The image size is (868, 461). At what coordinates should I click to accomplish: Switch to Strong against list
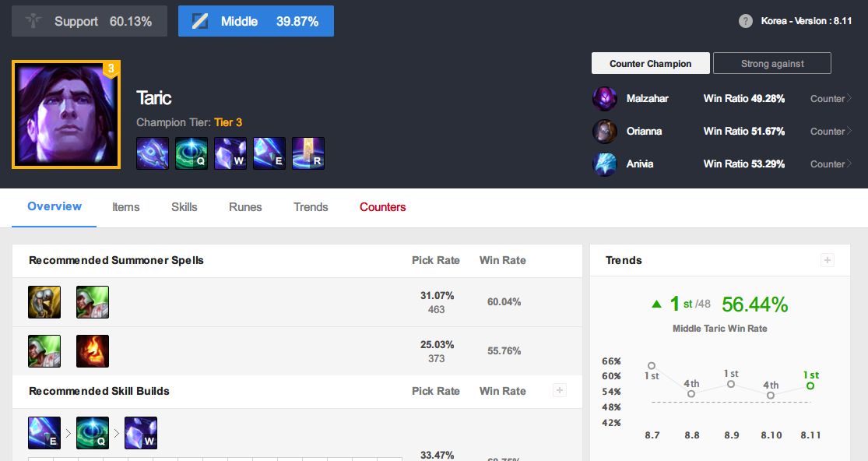coord(772,63)
